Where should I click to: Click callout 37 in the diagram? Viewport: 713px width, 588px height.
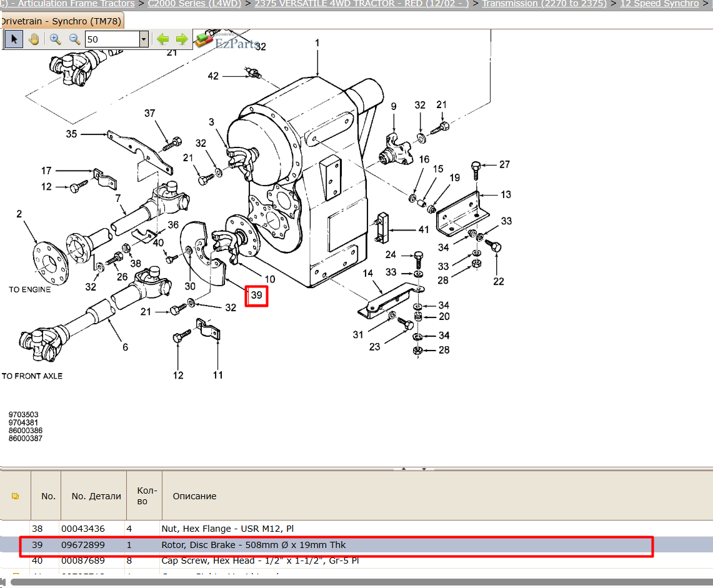pyautogui.click(x=149, y=113)
